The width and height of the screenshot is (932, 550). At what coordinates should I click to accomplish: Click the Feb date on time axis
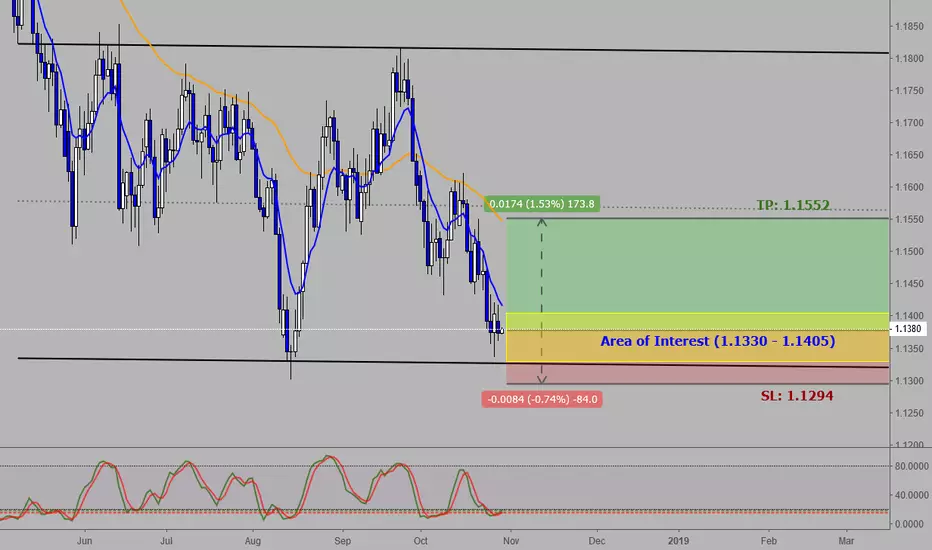(x=769, y=541)
